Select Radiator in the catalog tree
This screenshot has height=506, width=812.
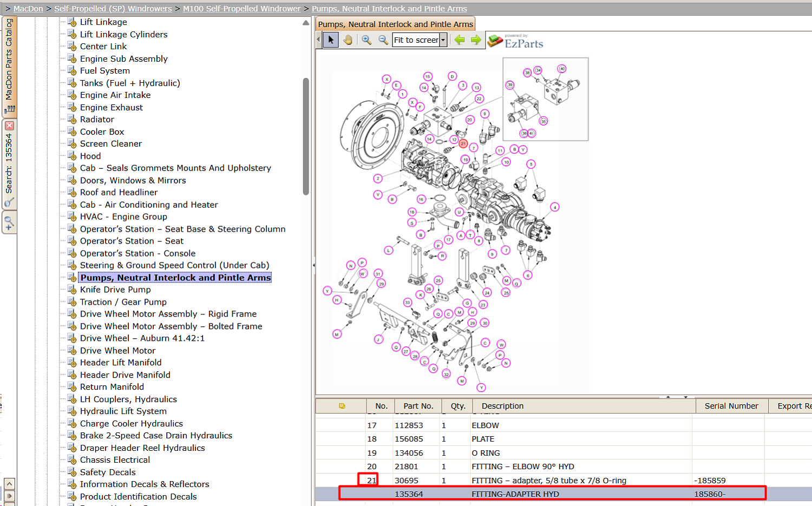97,120
